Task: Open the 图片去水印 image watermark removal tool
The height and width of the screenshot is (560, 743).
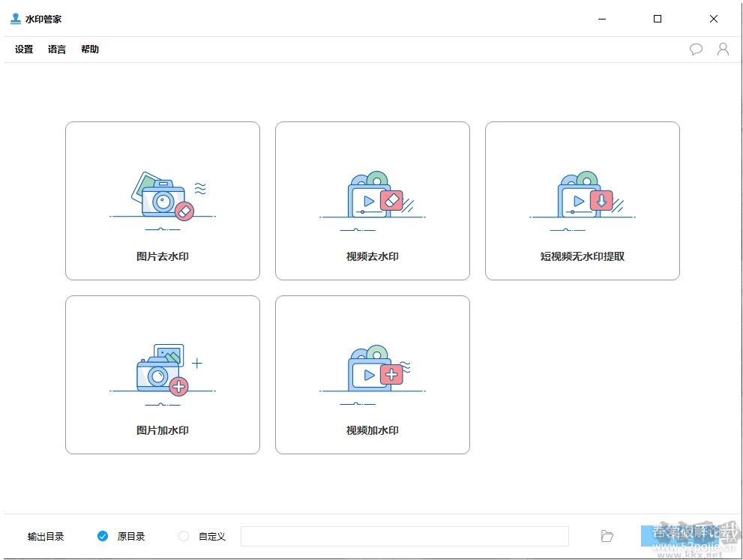Action: pos(162,200)
